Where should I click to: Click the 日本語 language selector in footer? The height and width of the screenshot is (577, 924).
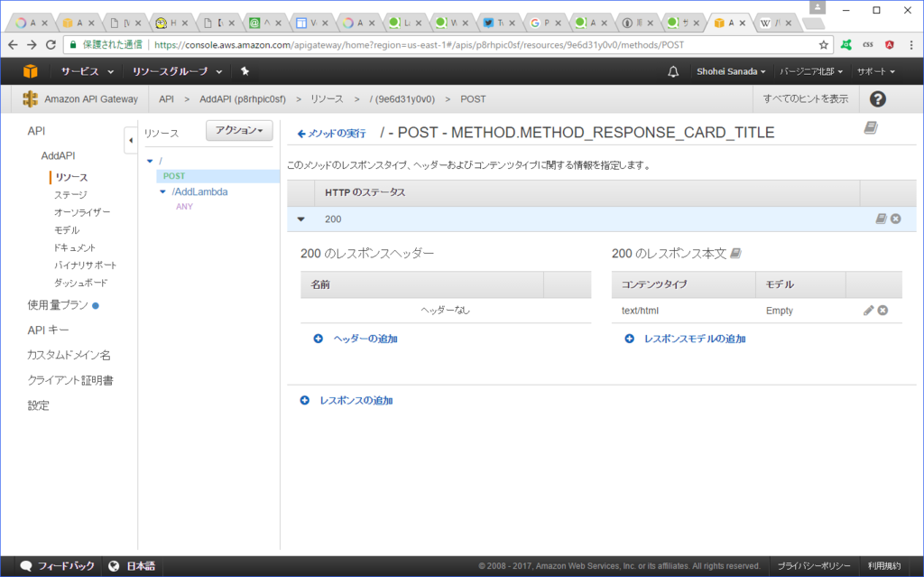[141, 566]
